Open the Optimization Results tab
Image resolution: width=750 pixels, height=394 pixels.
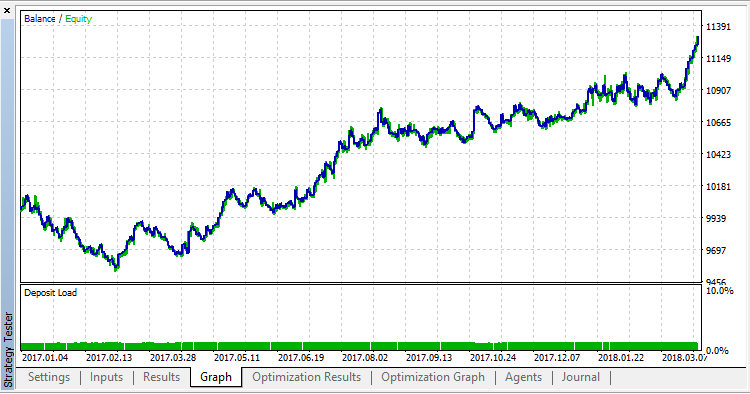pos(307,377)
